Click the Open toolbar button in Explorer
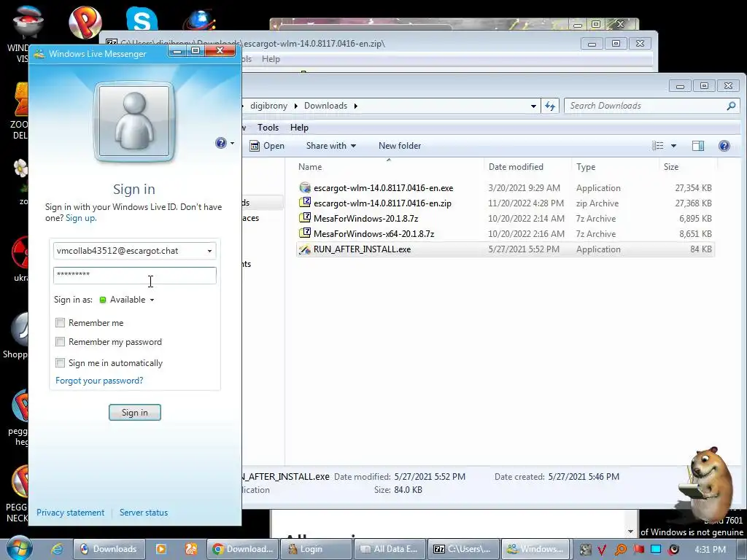 [267, 146]
